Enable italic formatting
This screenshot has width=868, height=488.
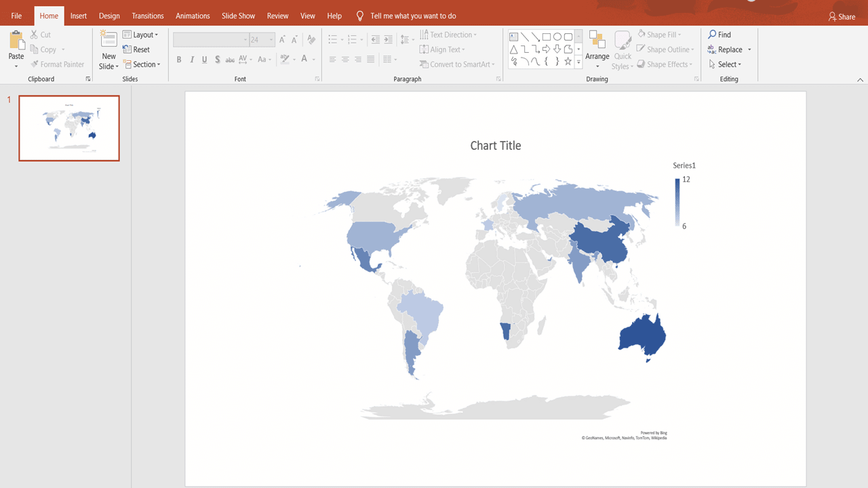coord(191,60)
